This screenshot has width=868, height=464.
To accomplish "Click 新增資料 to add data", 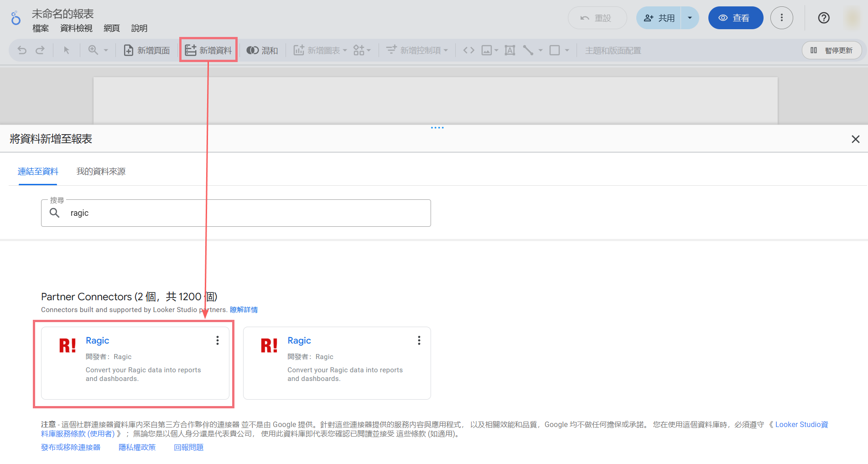I will (x=208, y=50).
